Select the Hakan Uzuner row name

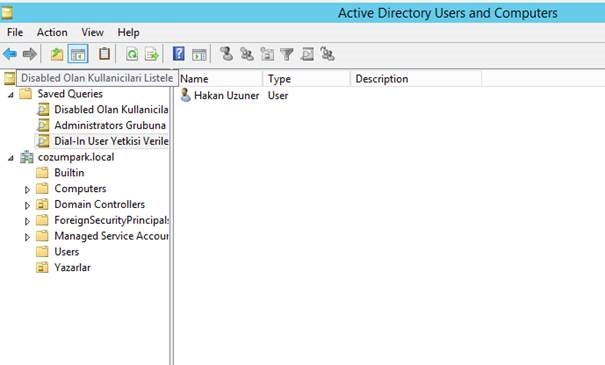(226, 95)
